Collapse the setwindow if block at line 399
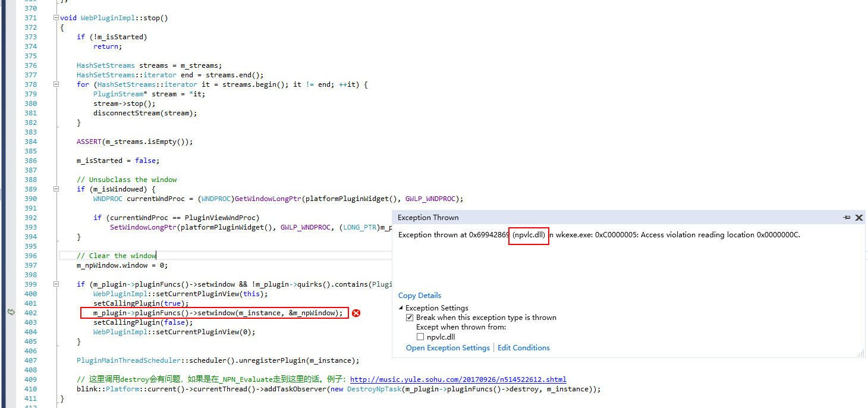 [56, 284]
